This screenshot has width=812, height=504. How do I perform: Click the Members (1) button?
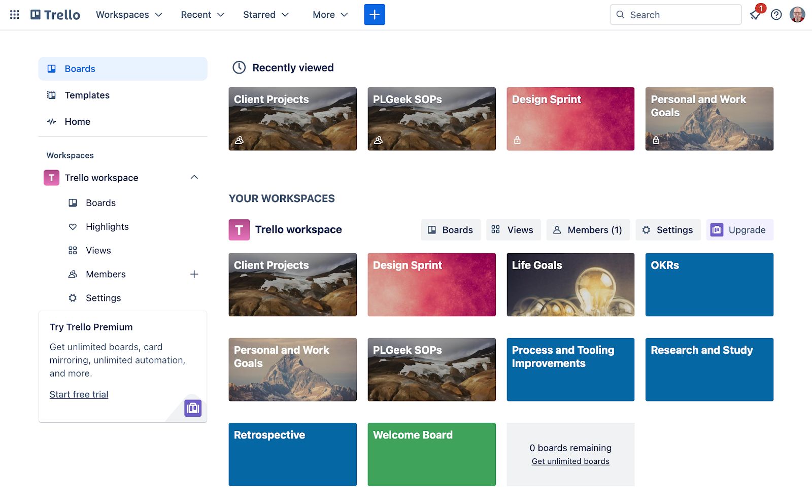tap(588, 230)
